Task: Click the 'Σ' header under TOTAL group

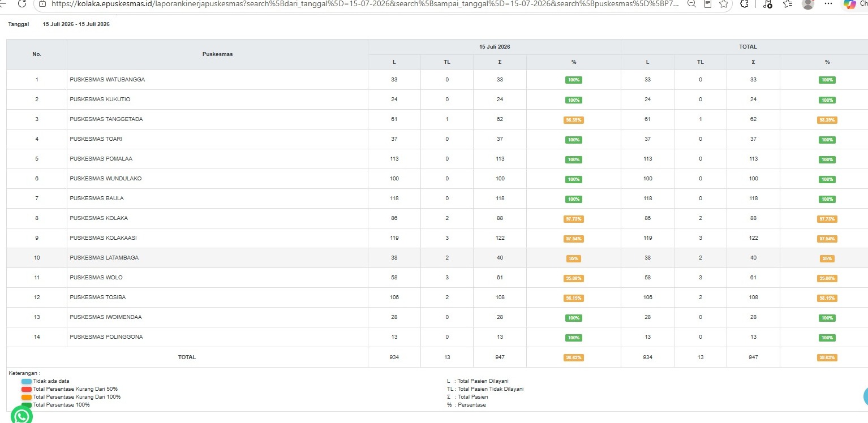Action: [753, 62]
